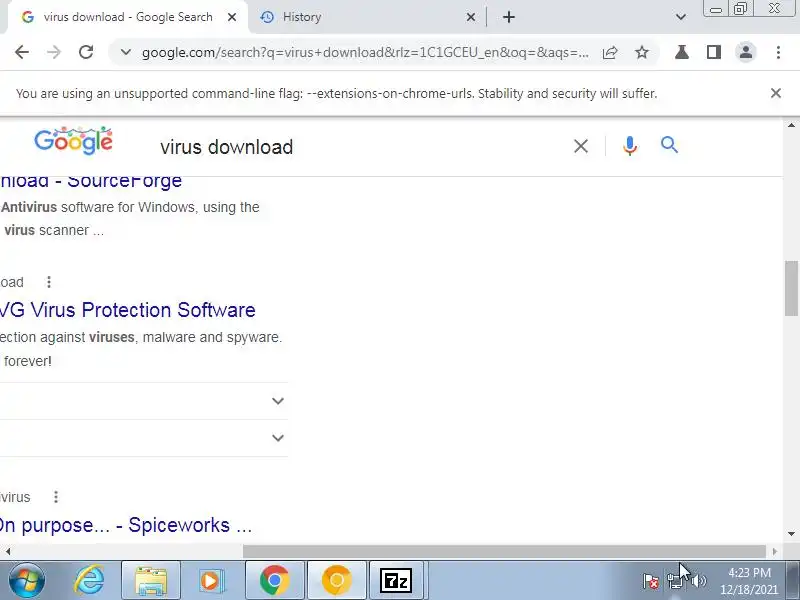Go to Google home via logo
This screenshot has height=600, width=800.
tap(73, 141)
